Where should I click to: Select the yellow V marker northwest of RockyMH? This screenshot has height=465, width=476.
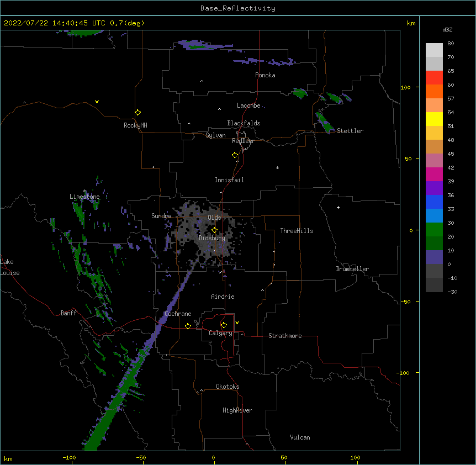[97, 102]
